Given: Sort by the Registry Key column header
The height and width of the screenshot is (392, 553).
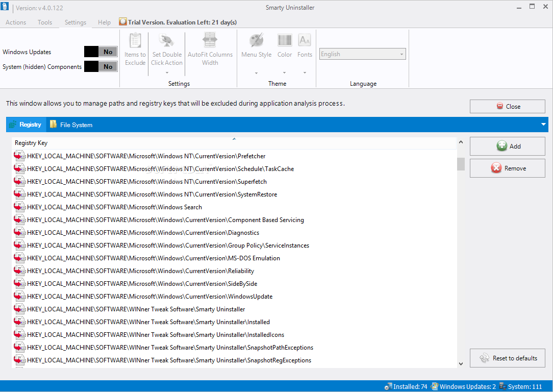Looking at the screenshot, I should point(234,143).
